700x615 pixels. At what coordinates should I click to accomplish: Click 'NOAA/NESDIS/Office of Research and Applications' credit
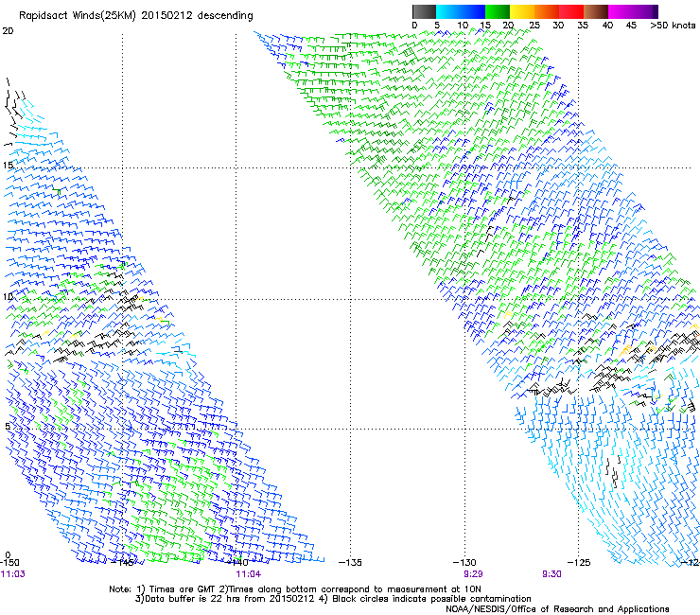(557, 609)
